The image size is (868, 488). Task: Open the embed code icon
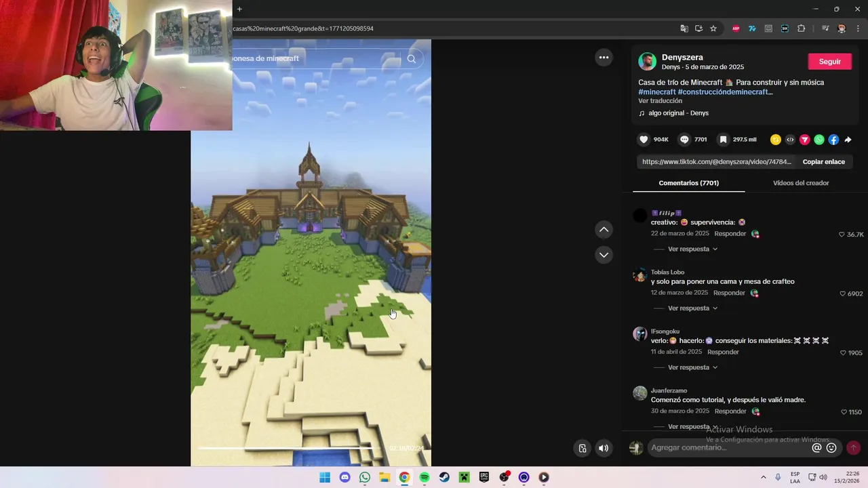[x=790, y=140]
